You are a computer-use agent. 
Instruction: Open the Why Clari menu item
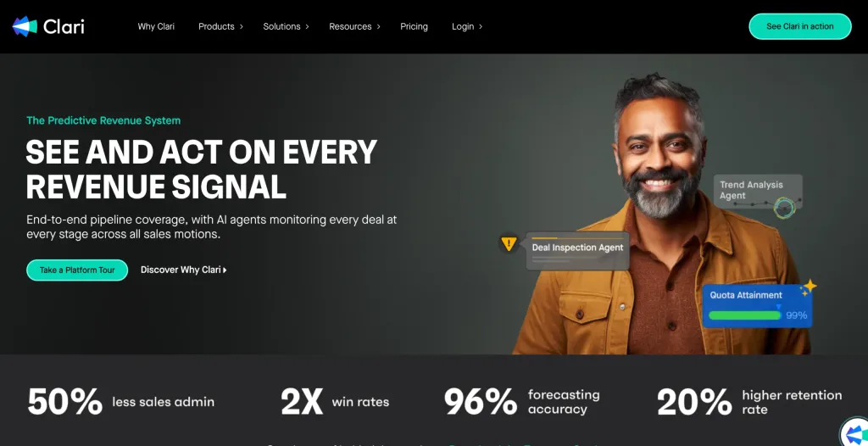(x=156, y=26)
